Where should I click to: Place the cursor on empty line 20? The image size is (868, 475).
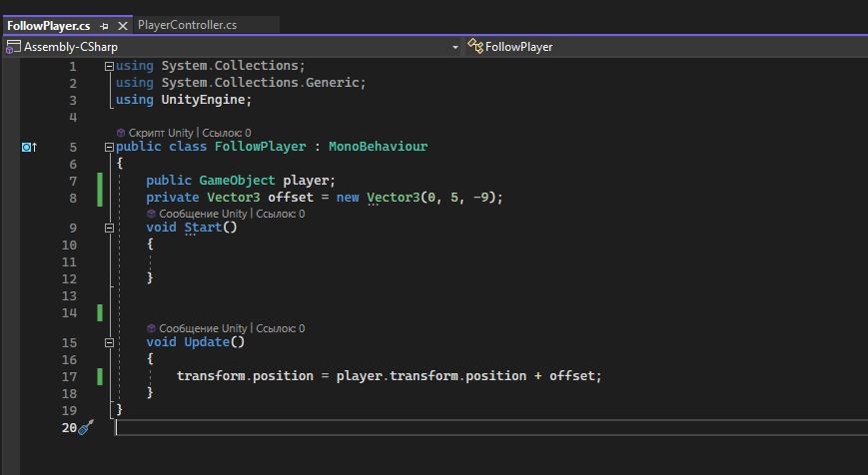(x=491, y=427)
